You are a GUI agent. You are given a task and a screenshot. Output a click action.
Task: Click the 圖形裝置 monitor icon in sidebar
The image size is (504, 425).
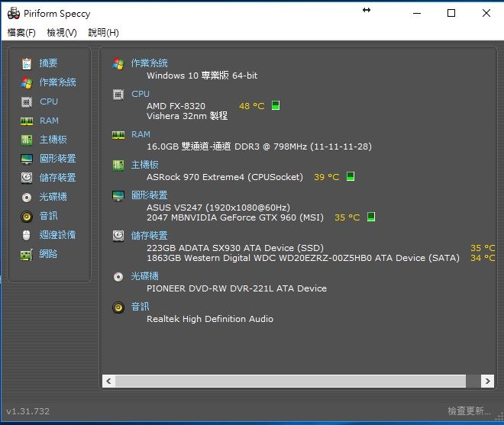click(27, 159)
